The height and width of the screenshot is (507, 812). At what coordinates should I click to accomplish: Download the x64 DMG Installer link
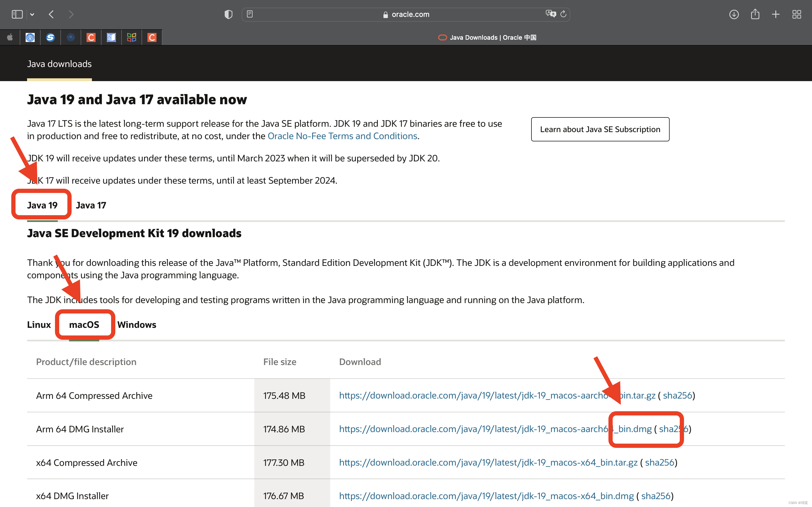click(486, 496)
